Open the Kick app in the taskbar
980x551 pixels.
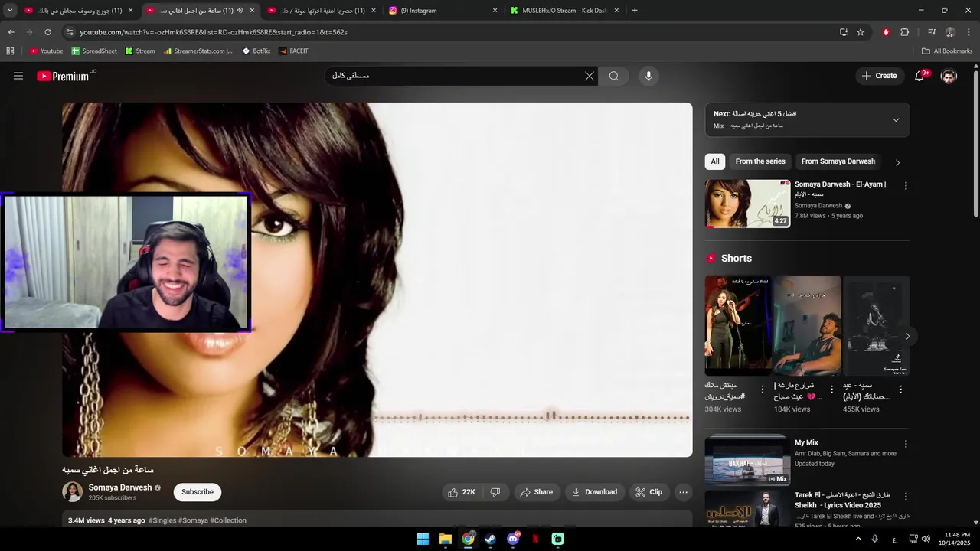pyautogui.click(x=558, y=539)
